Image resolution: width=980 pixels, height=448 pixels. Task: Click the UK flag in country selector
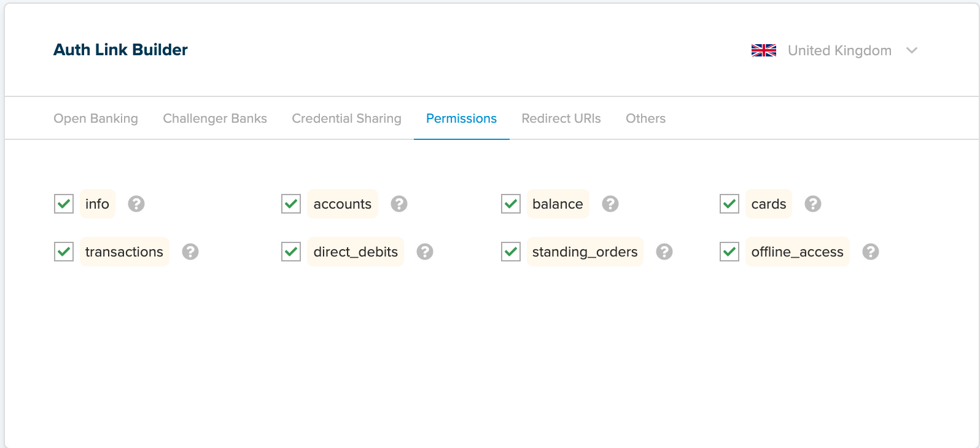point(764,50)
